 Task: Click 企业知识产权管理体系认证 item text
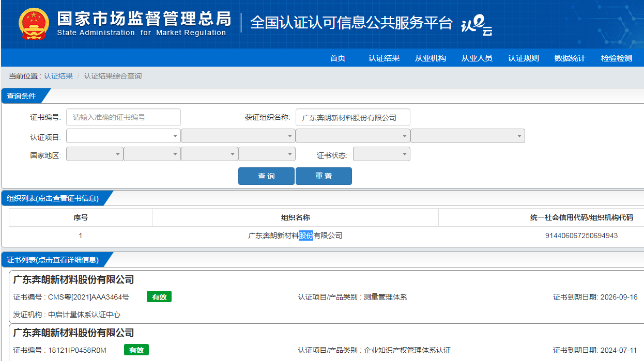(407, 350)
